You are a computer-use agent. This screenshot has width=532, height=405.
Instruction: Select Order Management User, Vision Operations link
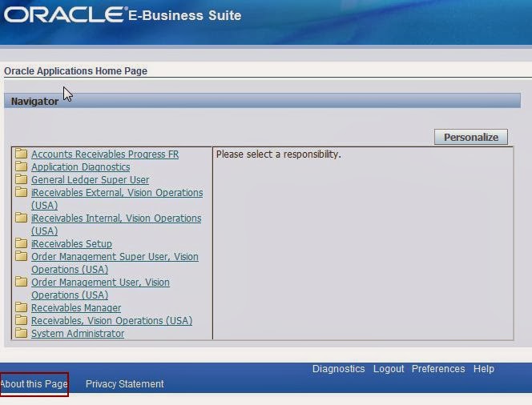tap(100, 288)
